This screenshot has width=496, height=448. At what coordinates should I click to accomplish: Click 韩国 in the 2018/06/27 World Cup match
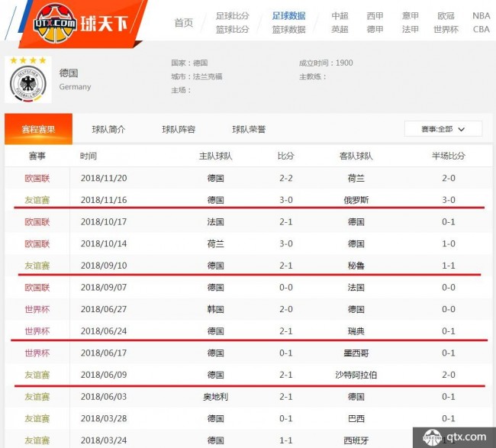216,309
